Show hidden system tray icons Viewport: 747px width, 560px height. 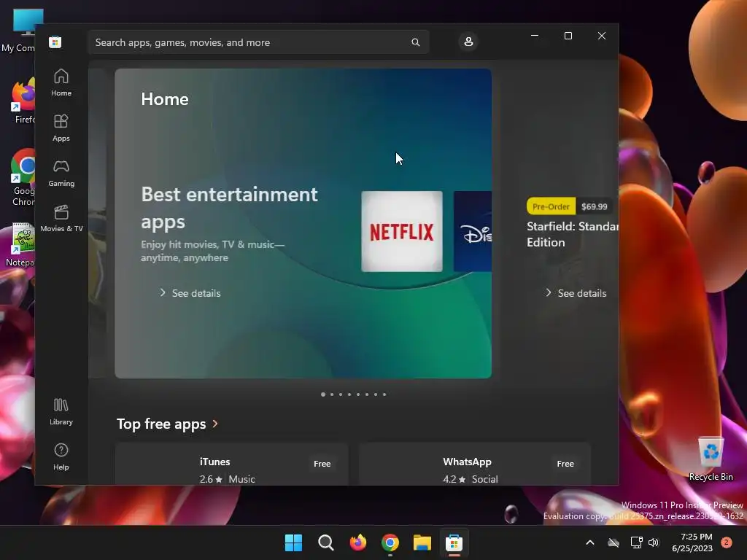[x=589, y=542]
